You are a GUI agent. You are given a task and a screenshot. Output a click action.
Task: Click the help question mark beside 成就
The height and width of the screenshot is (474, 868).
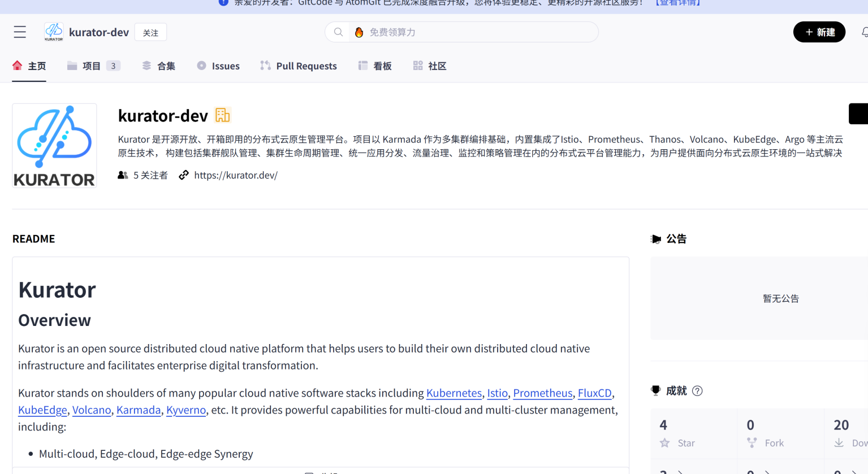tap(697, 390)
